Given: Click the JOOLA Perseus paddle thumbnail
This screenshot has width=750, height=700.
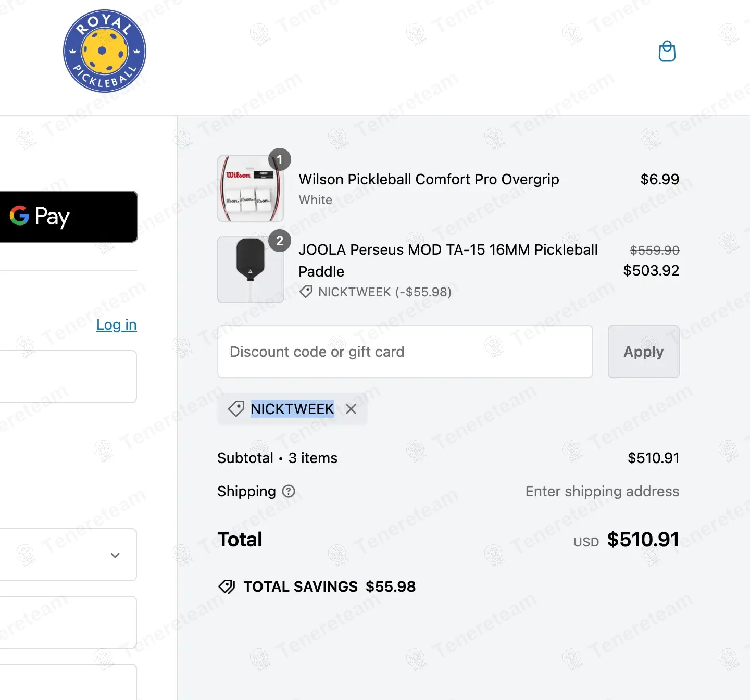Looking at the screenshot, I should coord(250,270).
